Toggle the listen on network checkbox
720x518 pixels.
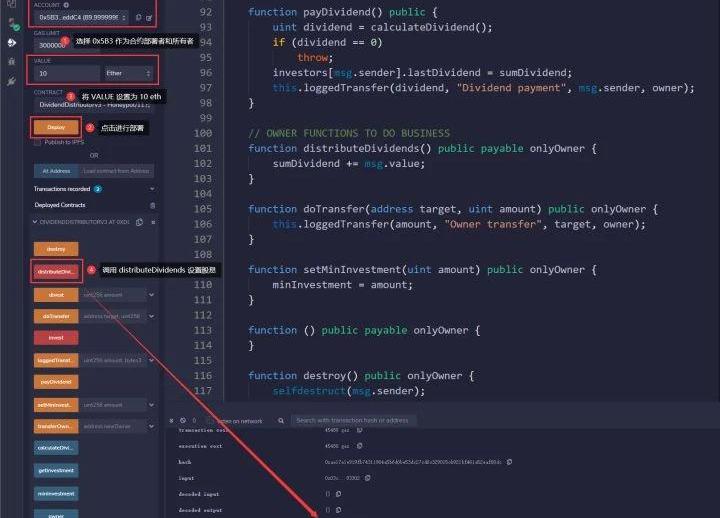[x=210, y=421]
